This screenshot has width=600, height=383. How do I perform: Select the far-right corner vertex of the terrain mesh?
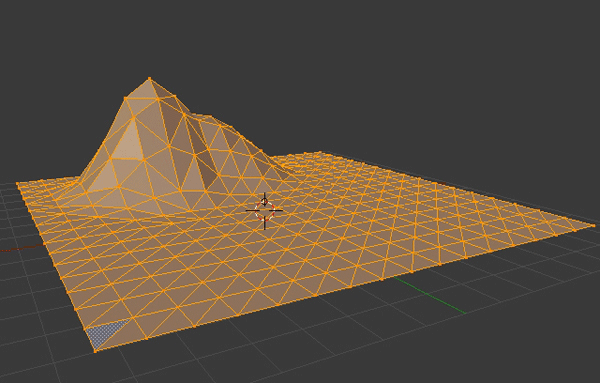(x=593, y=226)
